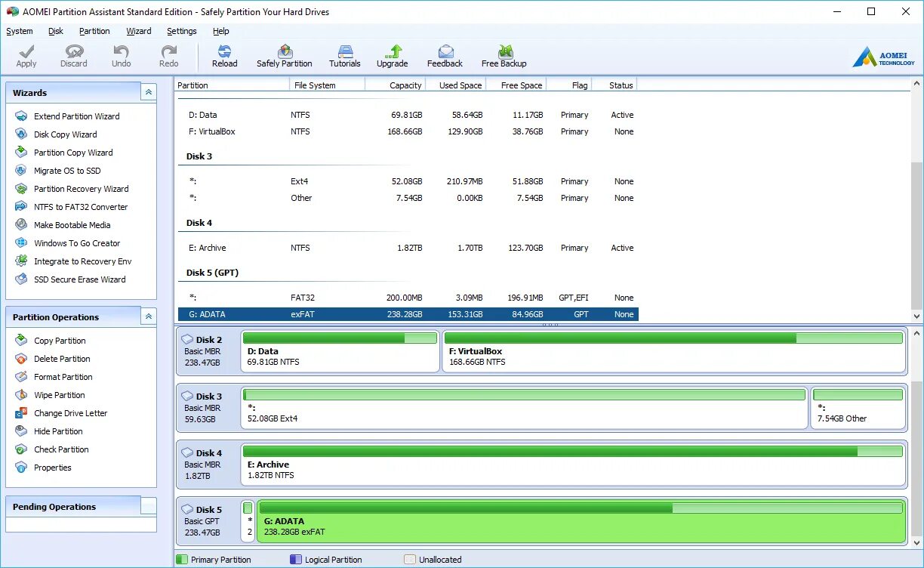
Task: Click the Disk 4 heading in the list
Action: coord(199,223)
